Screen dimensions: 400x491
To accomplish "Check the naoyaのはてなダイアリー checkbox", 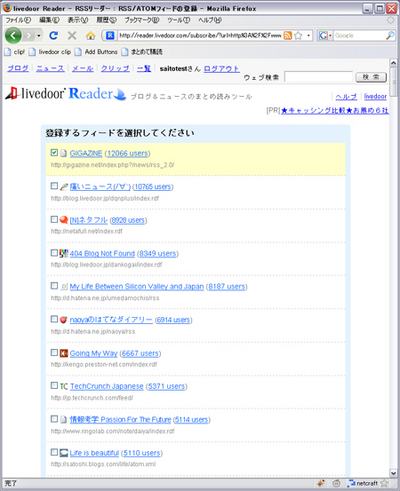I will [54, 319].
